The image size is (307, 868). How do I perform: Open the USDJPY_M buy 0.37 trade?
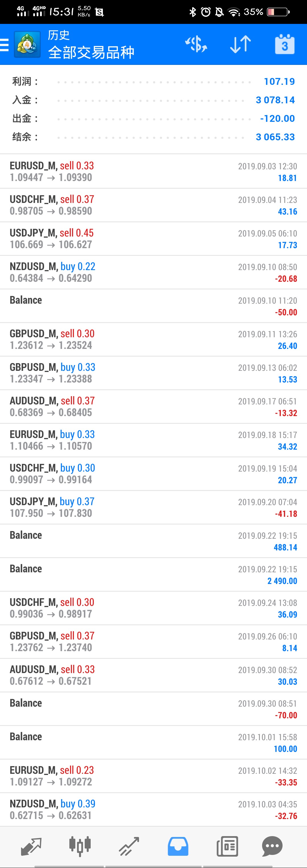pos(153,507)
